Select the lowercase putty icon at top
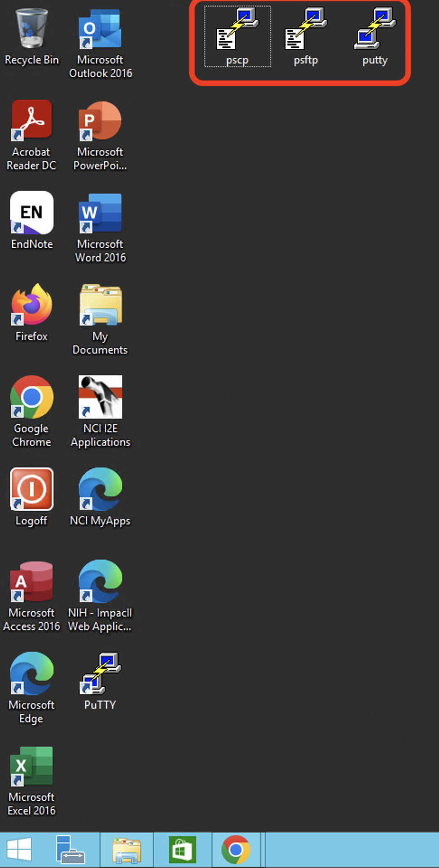 click(x=374, y=30)
